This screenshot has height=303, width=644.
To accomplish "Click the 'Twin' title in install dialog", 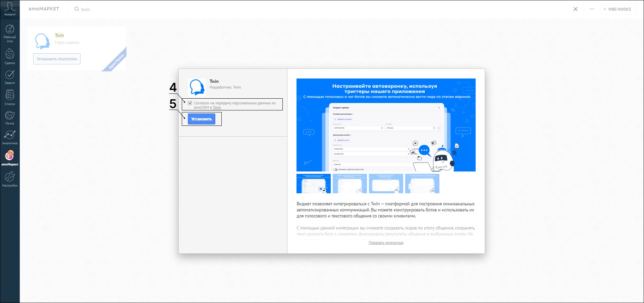I will click(214, 81).
